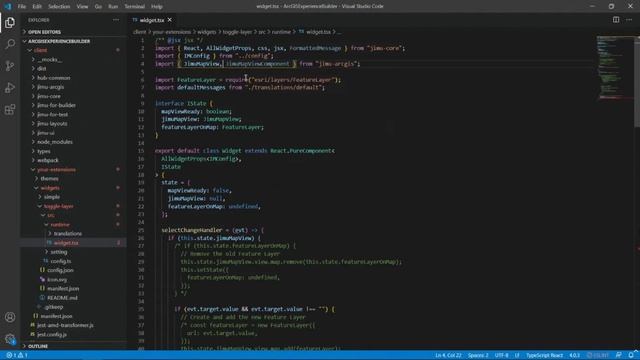This screenshot has height=360, width=640.
Task: Click the Spaces: 2 indentation setting
Action: (x=478, y=355)
